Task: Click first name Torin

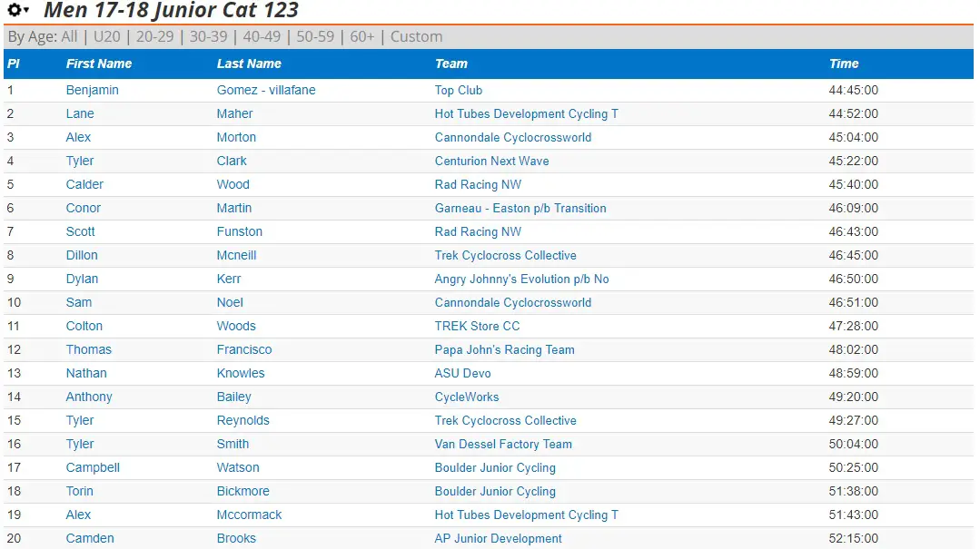Action: (80, 492)
